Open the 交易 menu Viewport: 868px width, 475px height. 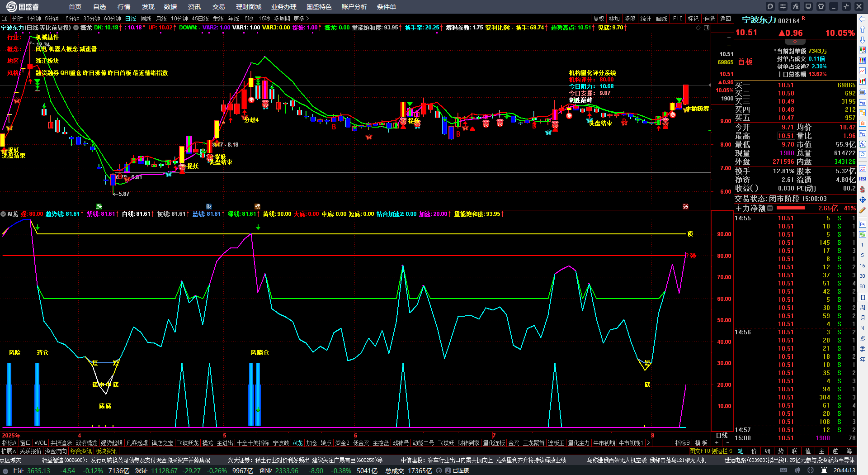click(x=219, y=7)
